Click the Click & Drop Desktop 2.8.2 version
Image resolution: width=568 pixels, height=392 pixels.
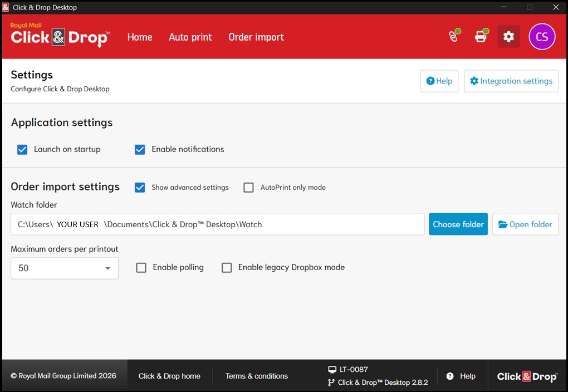click(383, 383)
